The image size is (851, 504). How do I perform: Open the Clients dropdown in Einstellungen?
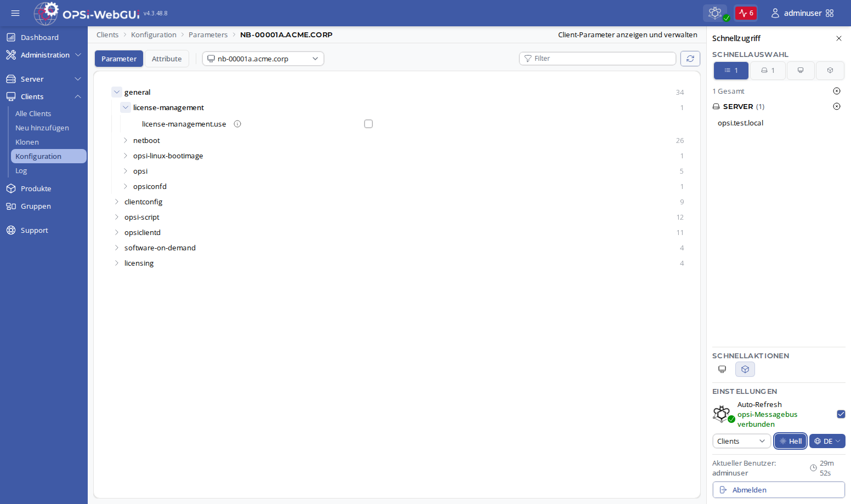point(741,441)
